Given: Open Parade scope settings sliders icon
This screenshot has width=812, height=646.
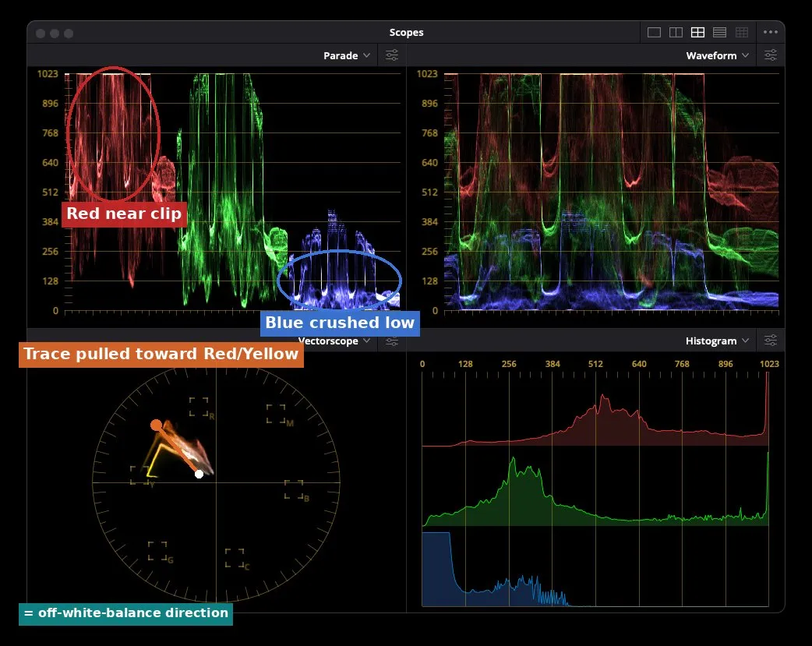Looking at the screenshot, I should click(x=392, y=55).
